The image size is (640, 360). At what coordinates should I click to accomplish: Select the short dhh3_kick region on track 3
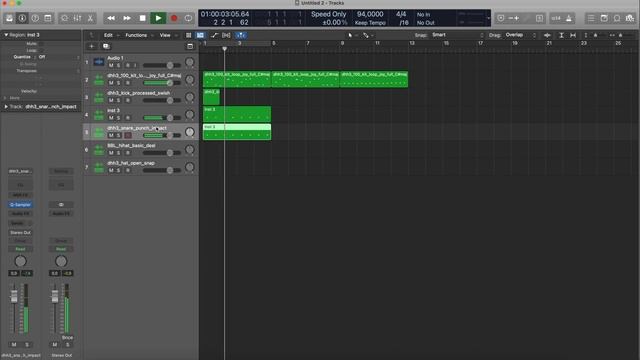(x=211, y=97)
